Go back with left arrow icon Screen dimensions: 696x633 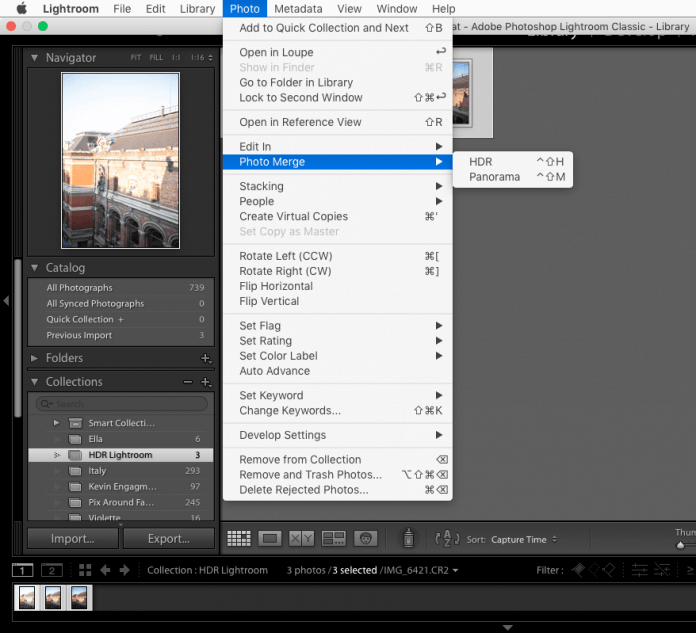105,570
